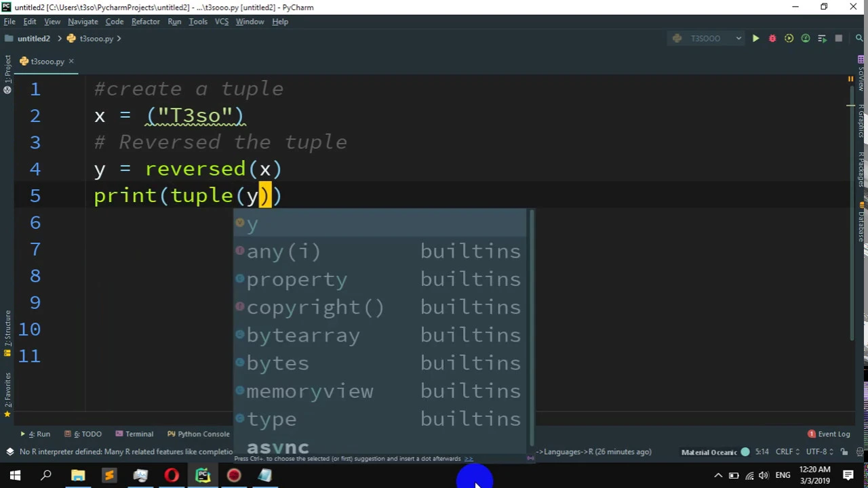Run with coverage icon
Viewport: 868px width, 488px height.
pyautogui.click(x=789, y=39)
